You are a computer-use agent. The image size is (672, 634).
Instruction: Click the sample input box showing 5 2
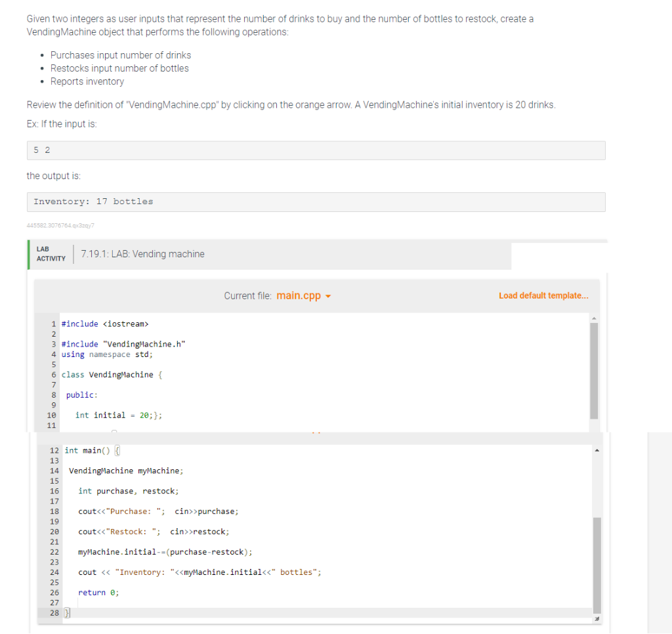(x=316, y=150)
